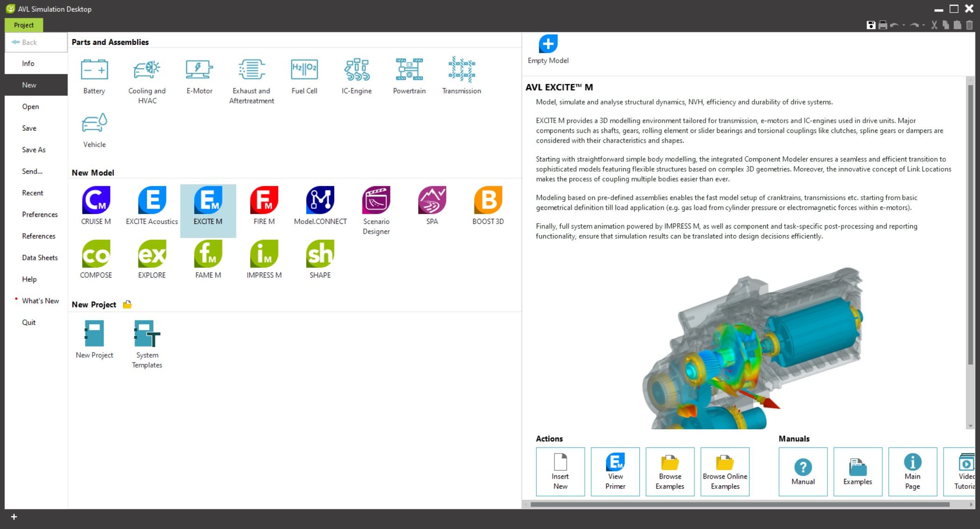980x529 pixels.
Task: Open the Help menu item
Action: click(x=36, y=279)
